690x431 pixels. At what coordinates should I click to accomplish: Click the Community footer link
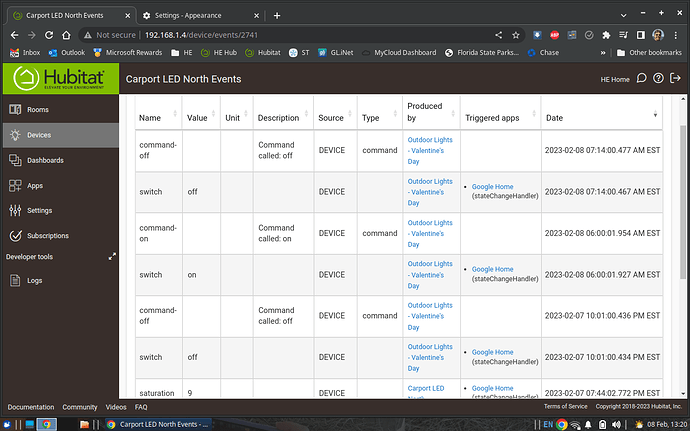pos(80,407)
